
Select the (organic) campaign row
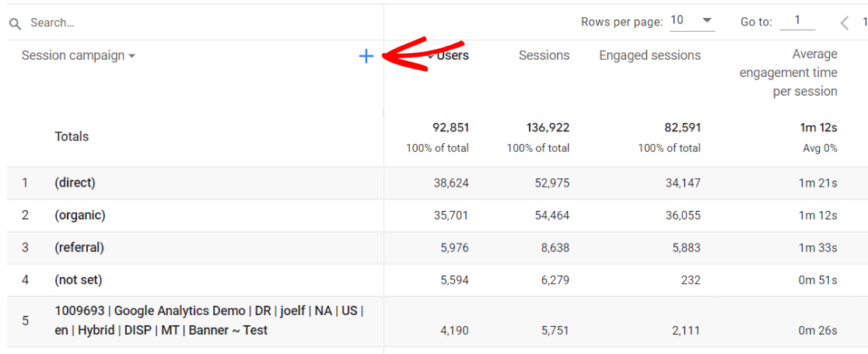click(80, 215)
